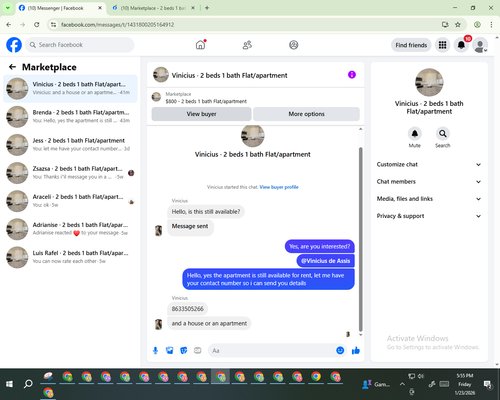Viewport: 500px width, 400px height.
Task: Reload the page with the browser refresh icon
Action: click(x=37, y=25)
